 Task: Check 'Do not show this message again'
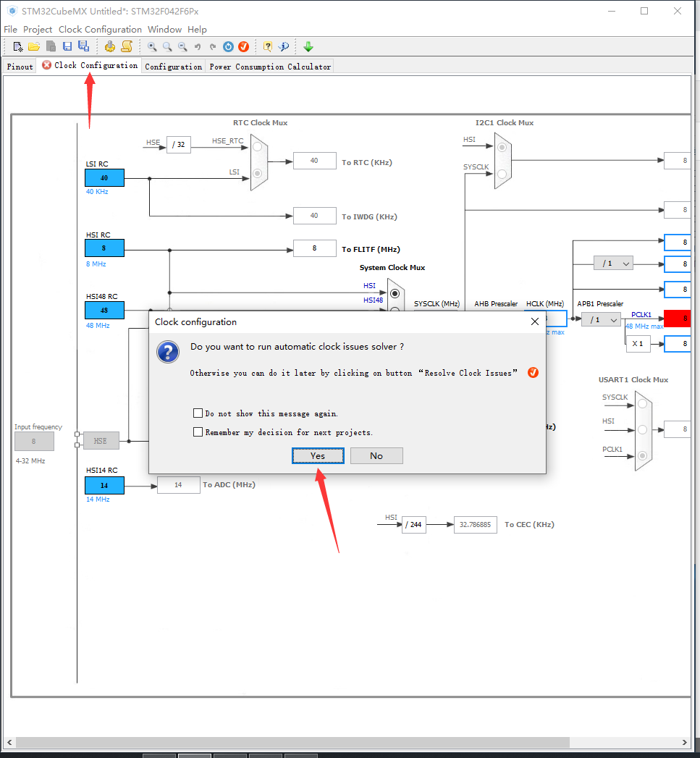point(198,413)
